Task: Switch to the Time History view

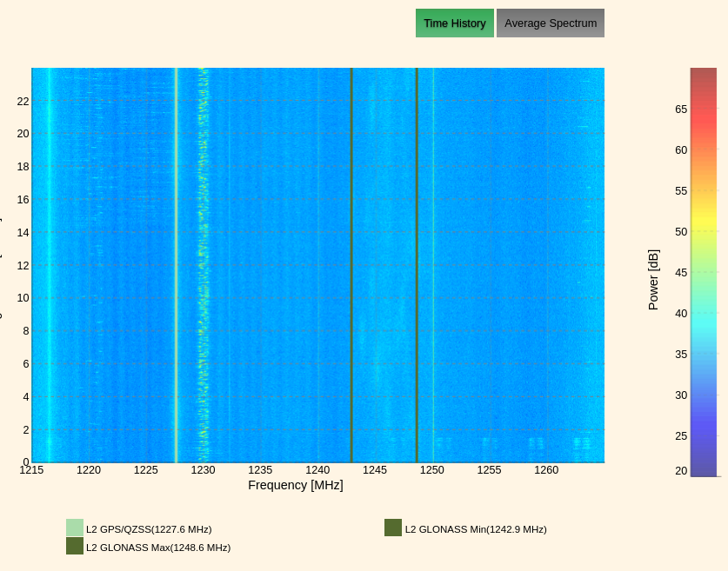Action: (x=454, y=23)
